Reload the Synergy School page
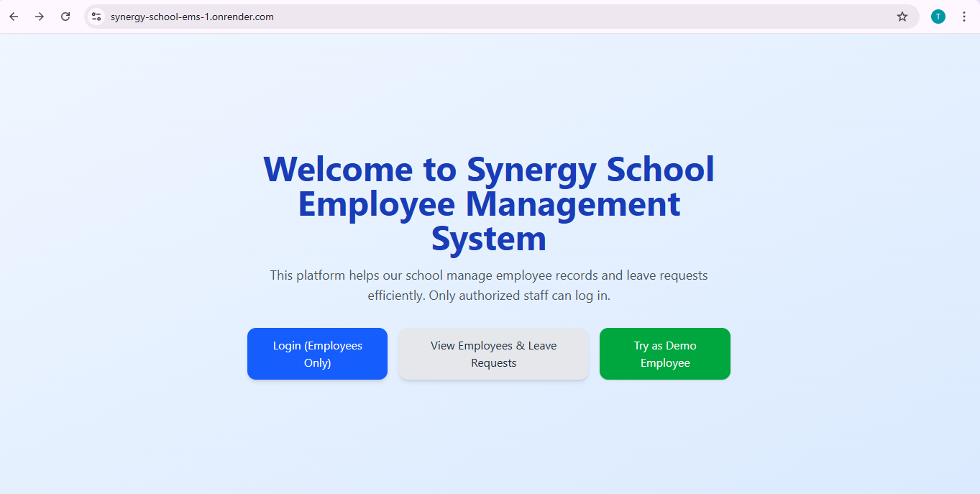The image size is (980, 494). pyautogui.click(x=65, y=17)
